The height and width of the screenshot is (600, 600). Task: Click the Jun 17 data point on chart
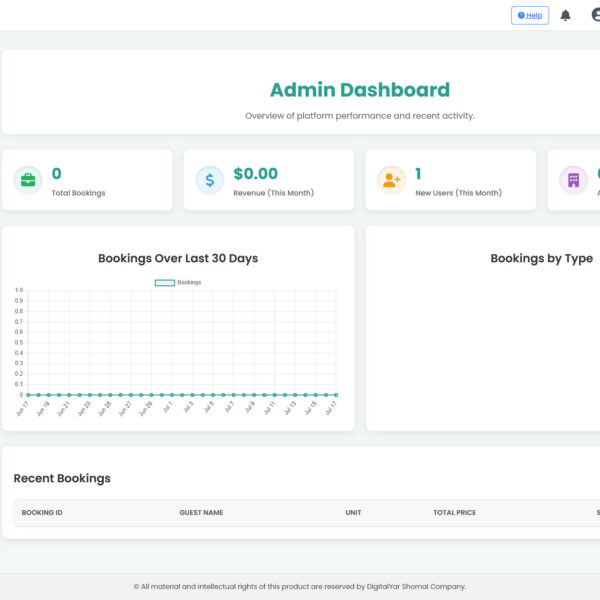(x=28, y=395)
